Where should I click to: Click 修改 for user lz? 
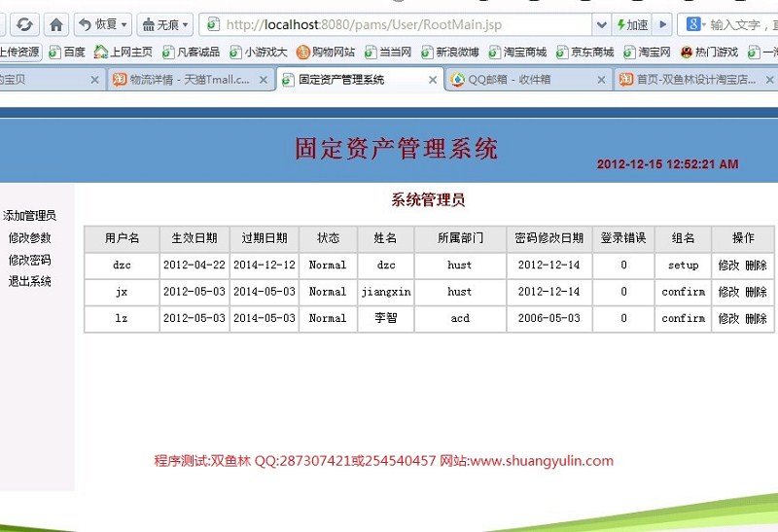728,318
